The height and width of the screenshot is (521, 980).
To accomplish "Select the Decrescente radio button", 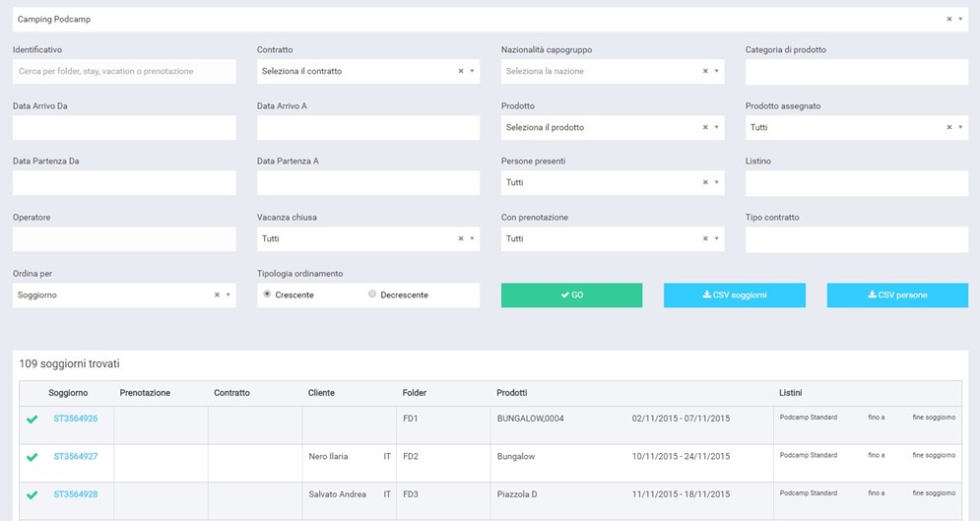I will pos(372,294).
